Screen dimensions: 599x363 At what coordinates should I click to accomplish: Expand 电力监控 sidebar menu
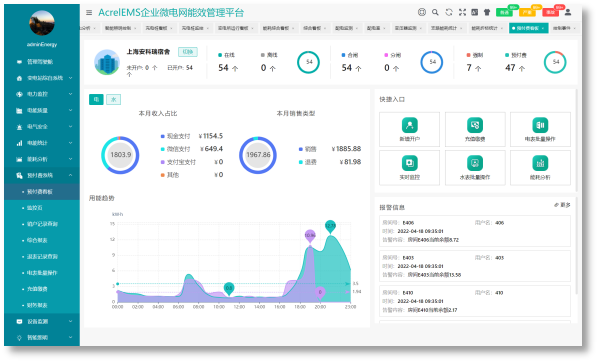click(x=42, y=94)
